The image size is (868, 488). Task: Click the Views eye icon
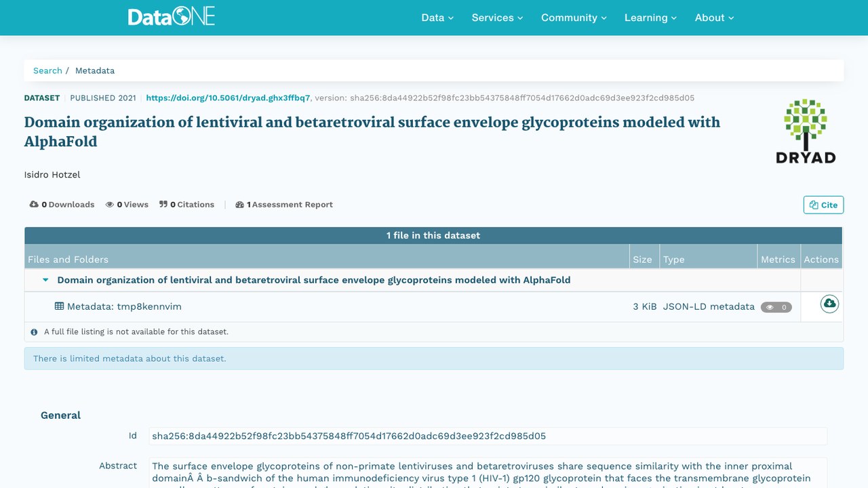click(x=110, y=205)
